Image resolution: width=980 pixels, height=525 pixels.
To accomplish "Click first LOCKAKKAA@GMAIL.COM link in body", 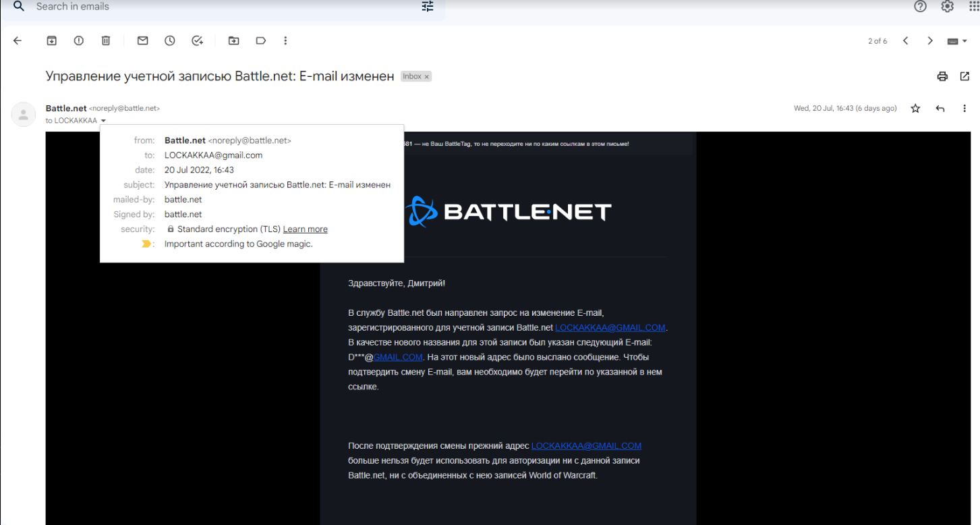I will click(x=610, y=327).
